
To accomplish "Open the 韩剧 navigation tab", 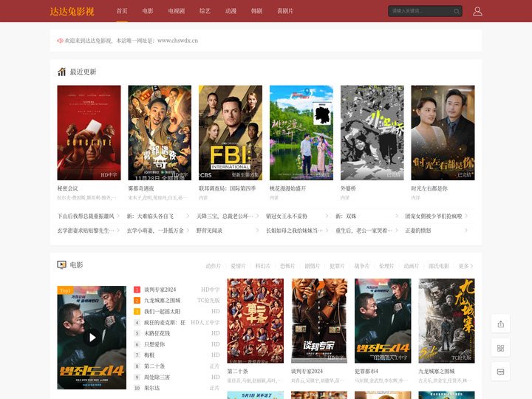I will [x=256, y=11].
